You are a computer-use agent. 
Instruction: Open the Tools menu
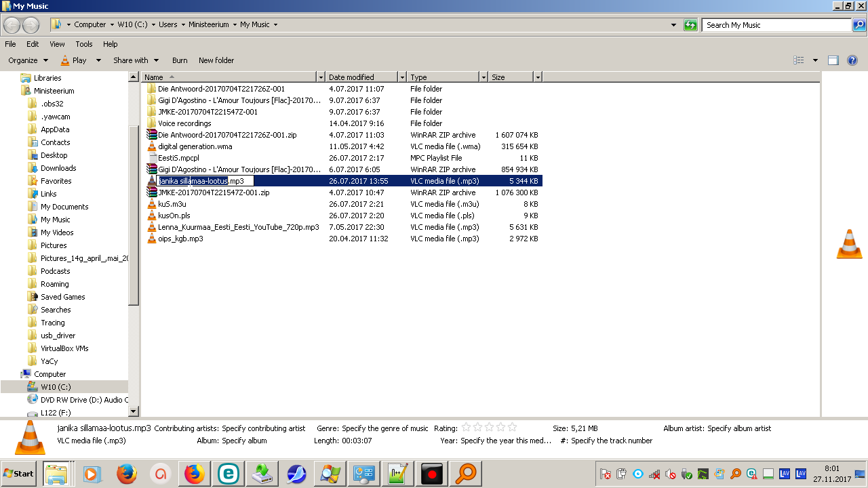point(84,44)
